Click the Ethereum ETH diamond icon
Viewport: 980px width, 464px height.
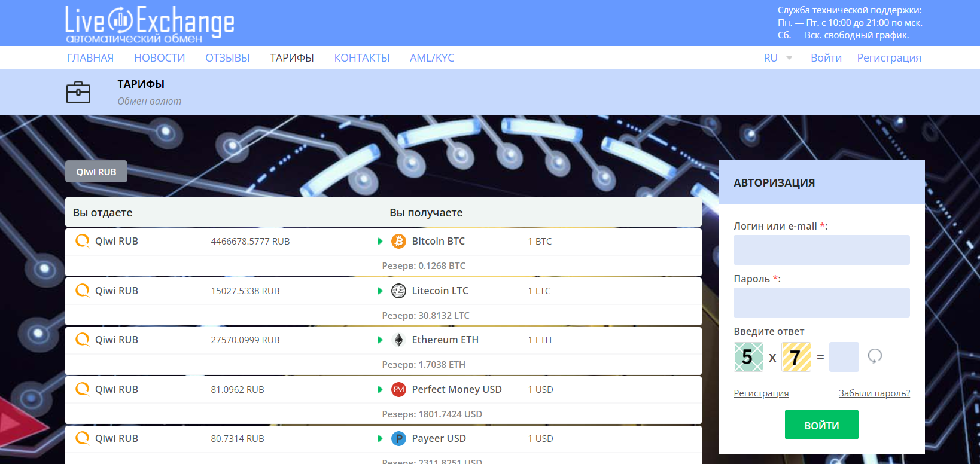click(x=398, y=340)
